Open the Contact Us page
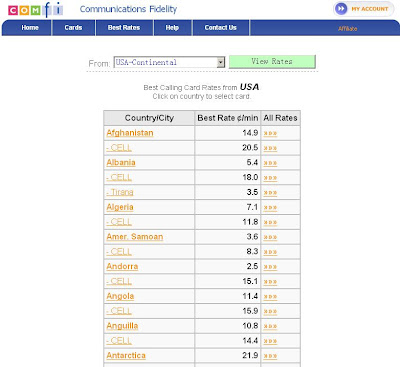Screen dimensions: 400x367 coord(221,28)
